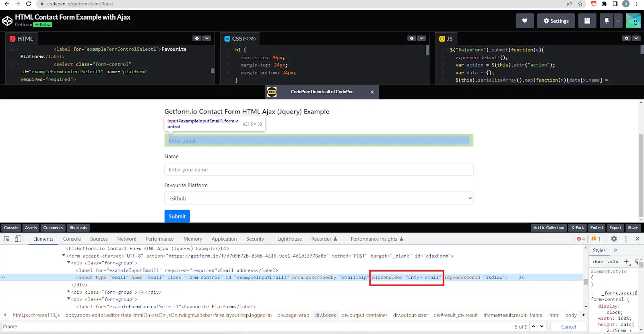Image resolution: width=644 pixels, height=334 pixels.
Task: Open the Assets panel
Action: click(31, 228)
